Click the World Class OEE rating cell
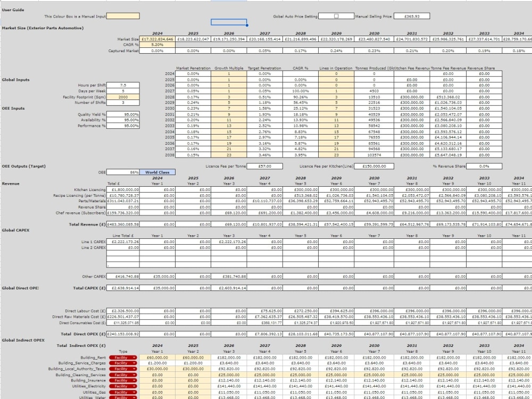Image resolution: width=532 pixels, height=399 pixels. 157,172
